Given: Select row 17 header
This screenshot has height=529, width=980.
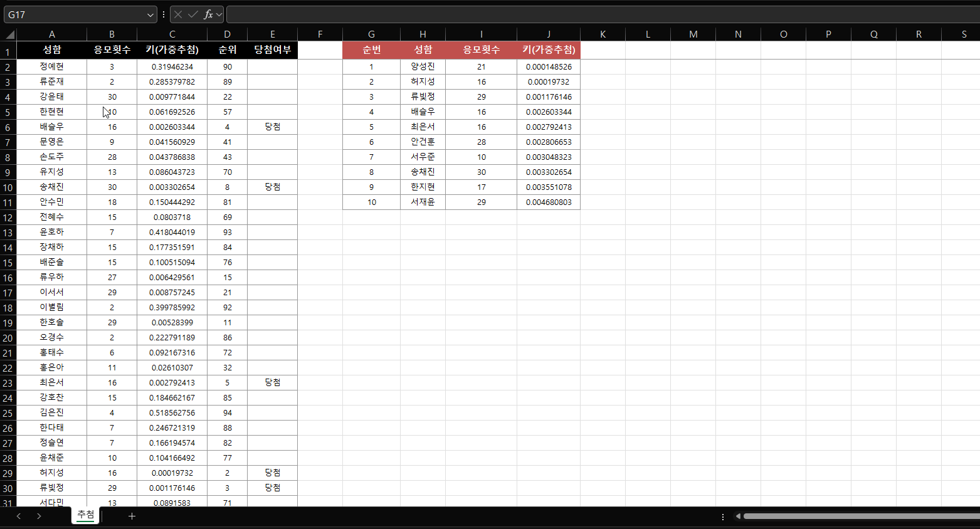Looking at the screenshot, I should [x=8, y=293].
